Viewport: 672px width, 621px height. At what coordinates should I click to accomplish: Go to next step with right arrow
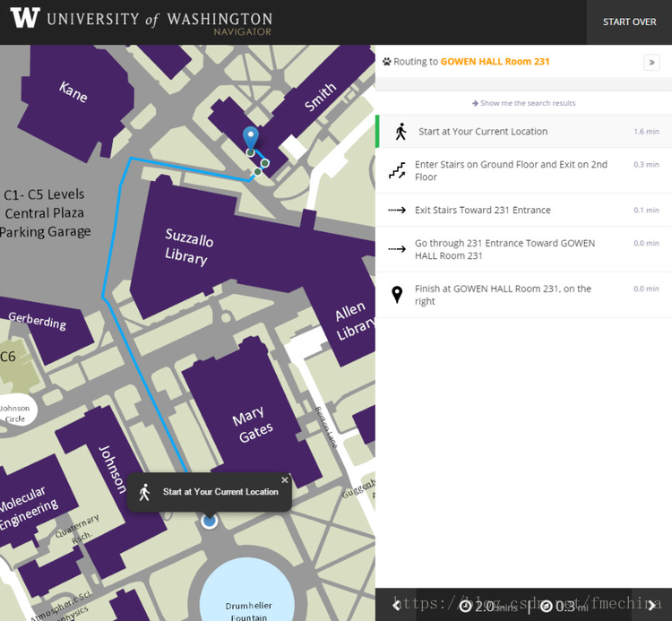pos(652,605)
